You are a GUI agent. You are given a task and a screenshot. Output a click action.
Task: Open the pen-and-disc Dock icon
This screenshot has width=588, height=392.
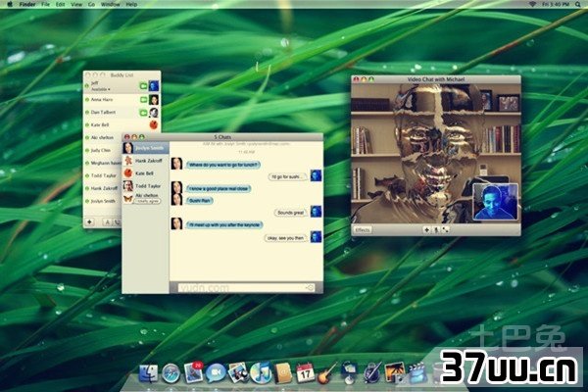(x=372, y=372)
